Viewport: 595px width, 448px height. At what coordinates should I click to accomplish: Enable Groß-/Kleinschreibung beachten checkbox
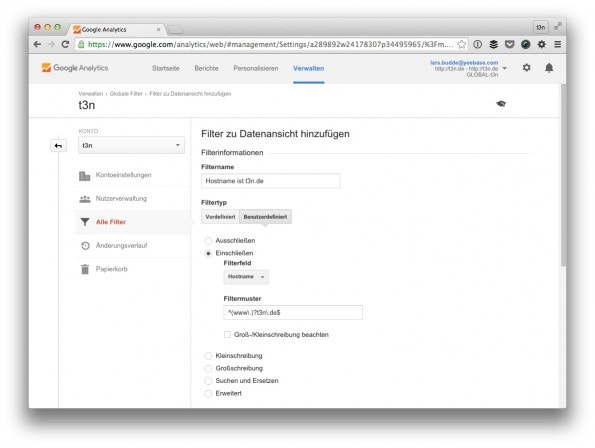227,334
